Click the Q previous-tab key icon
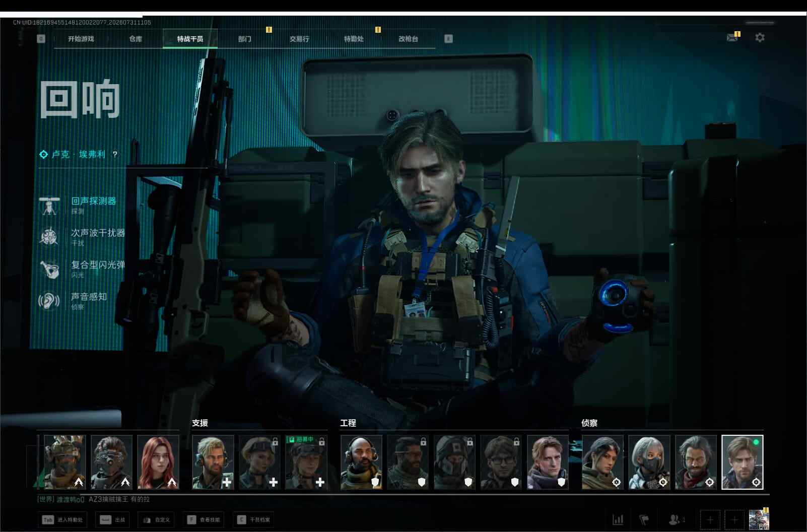 pyautogui.click(x=41, y=39)
